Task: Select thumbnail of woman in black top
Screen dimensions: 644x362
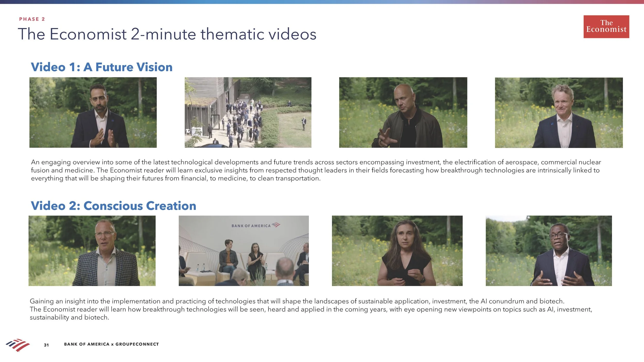Action: 397,251
